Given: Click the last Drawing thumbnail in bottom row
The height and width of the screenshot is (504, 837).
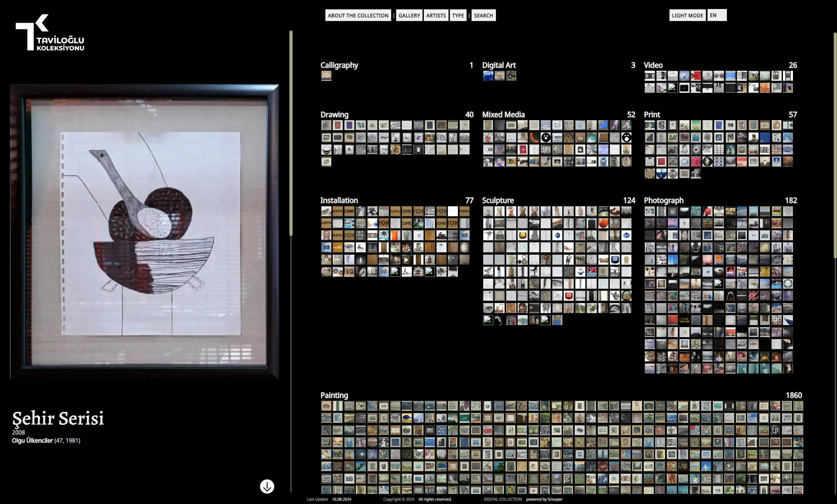Looking at the screenshot, I should (x=326, y=162).
